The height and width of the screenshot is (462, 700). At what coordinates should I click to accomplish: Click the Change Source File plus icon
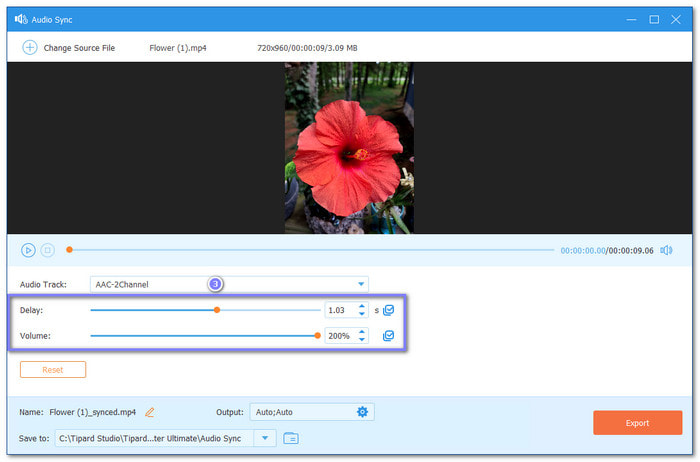point(29,47)
